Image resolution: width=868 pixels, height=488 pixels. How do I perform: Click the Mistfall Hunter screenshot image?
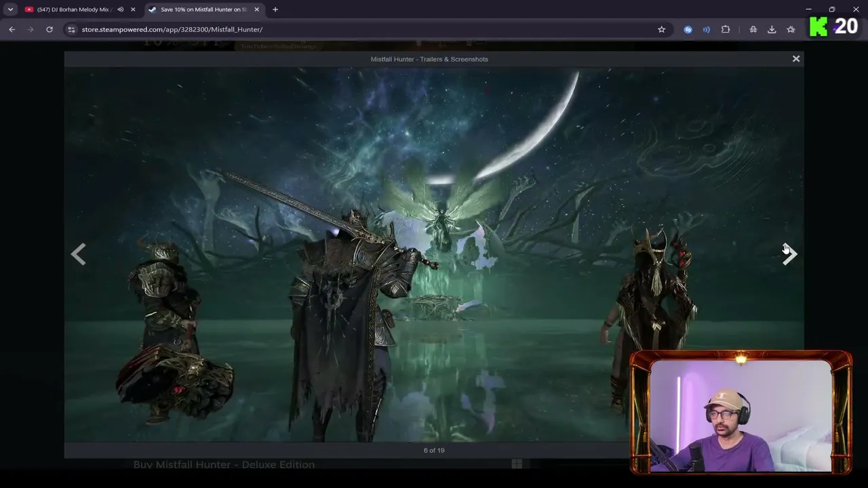[434, 255]
